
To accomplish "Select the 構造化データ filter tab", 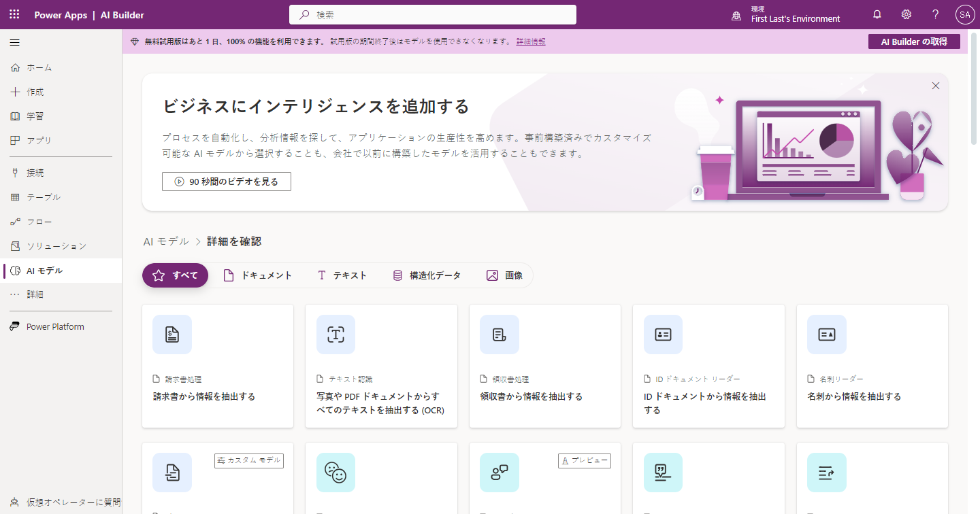I will 427,275.
